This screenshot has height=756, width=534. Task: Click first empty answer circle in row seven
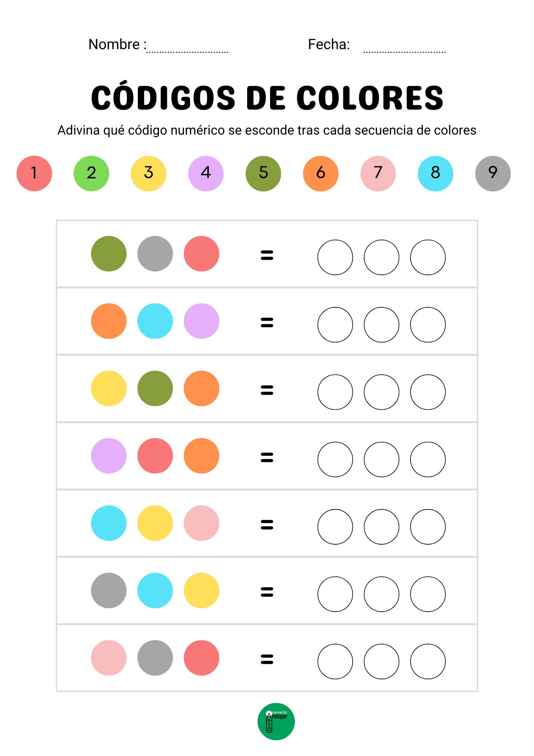click(x=335, y=661)
